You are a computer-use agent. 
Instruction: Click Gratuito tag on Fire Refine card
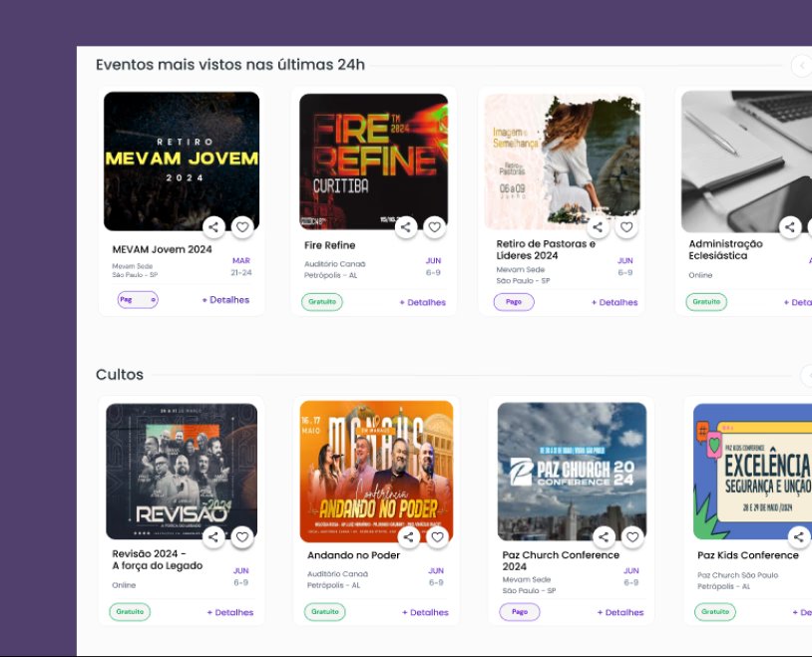[322, 302]
